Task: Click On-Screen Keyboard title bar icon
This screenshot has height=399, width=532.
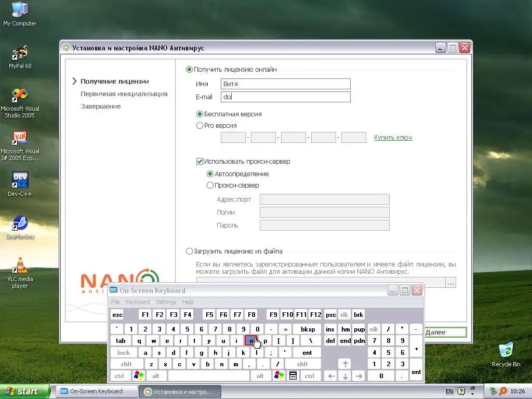Action: click(113, 290)
